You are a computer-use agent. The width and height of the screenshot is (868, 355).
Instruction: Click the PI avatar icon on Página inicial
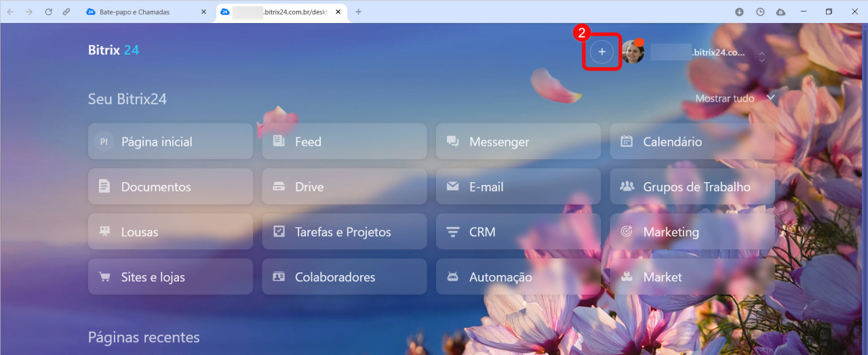[x=104, y=142]
